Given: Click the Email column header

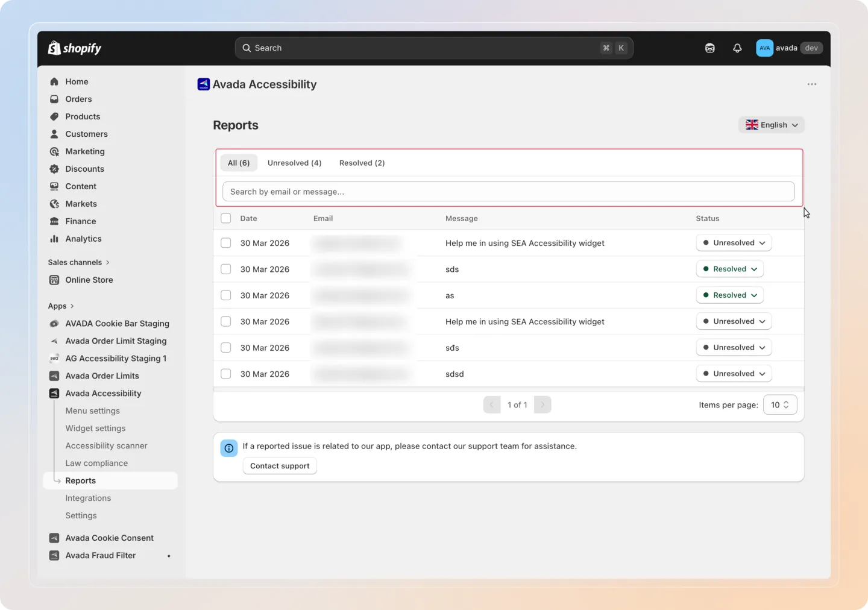Looking at the screenshot, I should (323, 218).
